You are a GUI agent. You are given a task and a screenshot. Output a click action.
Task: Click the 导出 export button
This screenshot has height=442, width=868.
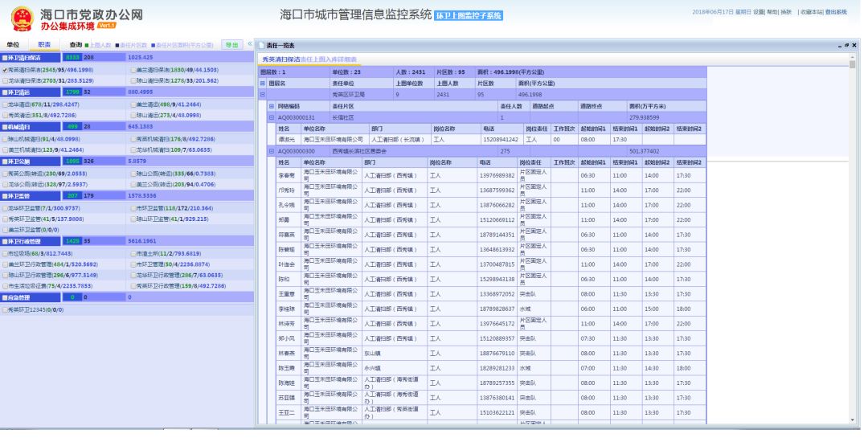click(x=232, y=45)
